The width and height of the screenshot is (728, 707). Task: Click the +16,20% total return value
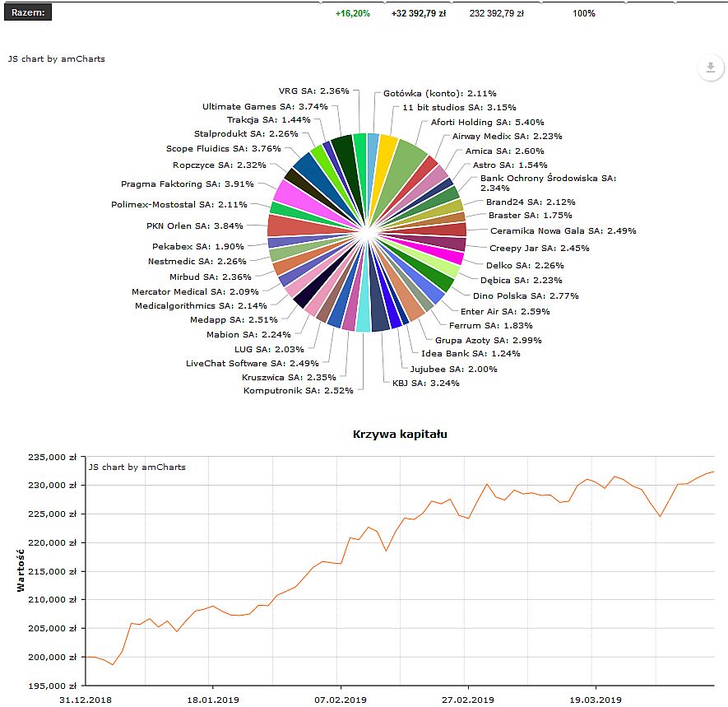coord(353,13)
